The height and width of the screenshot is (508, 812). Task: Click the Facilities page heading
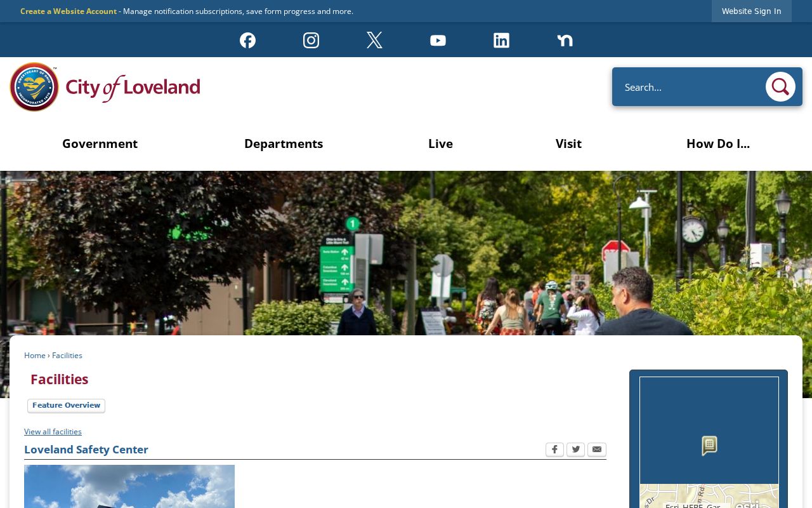(x=60, y=379)
